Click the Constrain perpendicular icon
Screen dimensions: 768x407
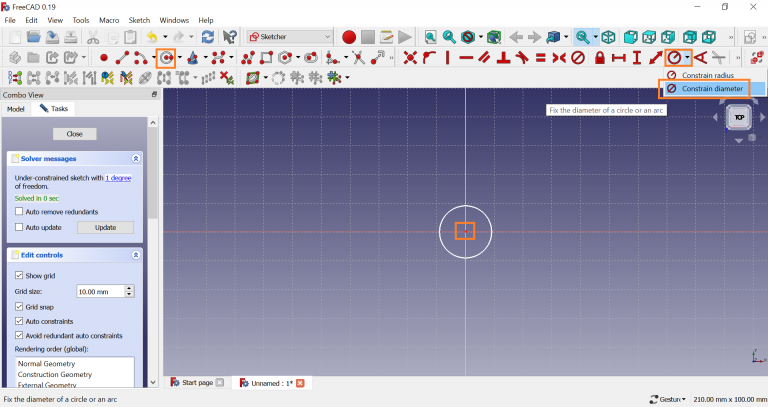click(503, 57)
